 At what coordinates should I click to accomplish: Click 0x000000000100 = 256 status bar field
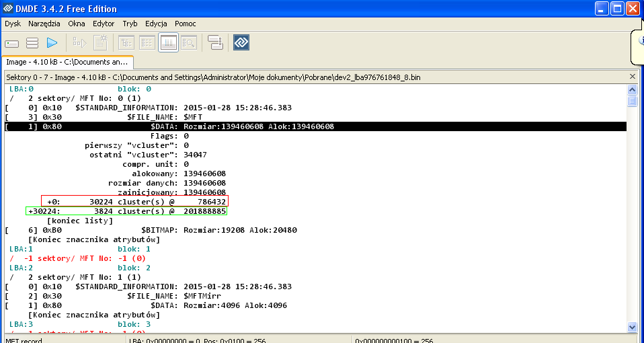(497, 340)
